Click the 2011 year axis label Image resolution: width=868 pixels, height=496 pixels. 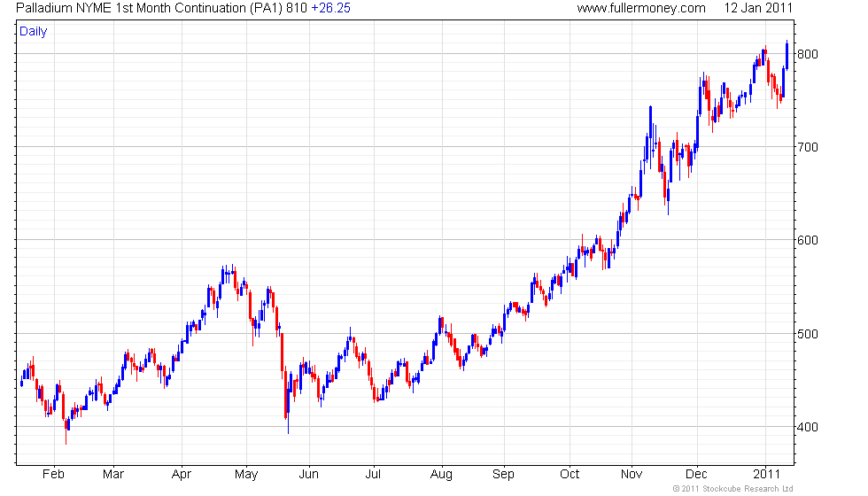[766, 475]
